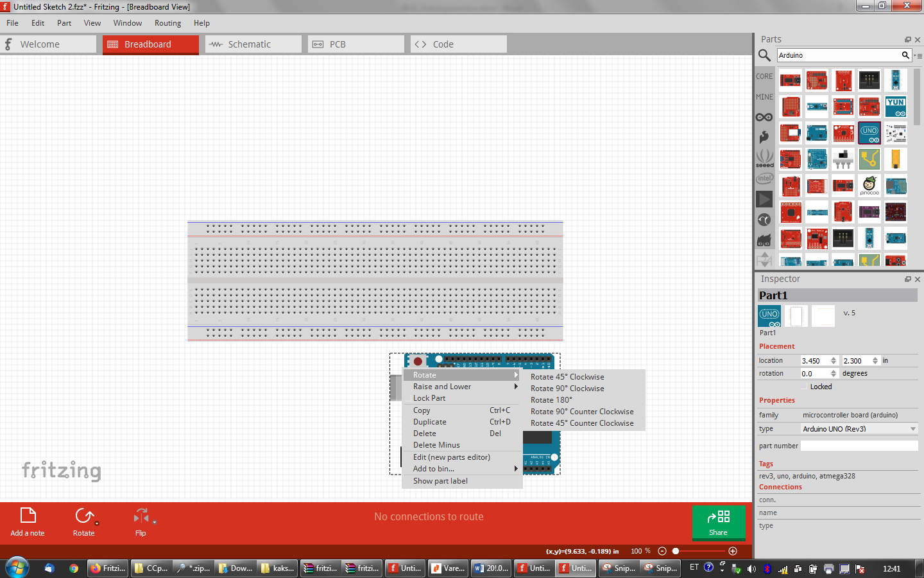Click the zoom in plus icon
This screenshot has height=578, width=924.
733,551
